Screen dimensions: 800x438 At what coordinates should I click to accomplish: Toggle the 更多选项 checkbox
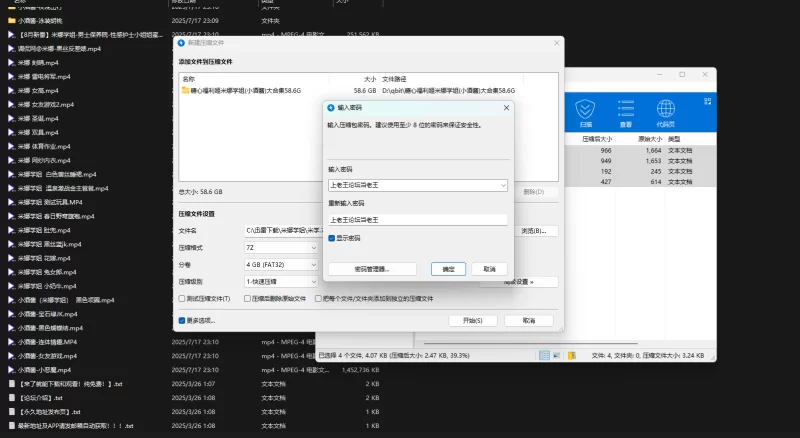182,321
